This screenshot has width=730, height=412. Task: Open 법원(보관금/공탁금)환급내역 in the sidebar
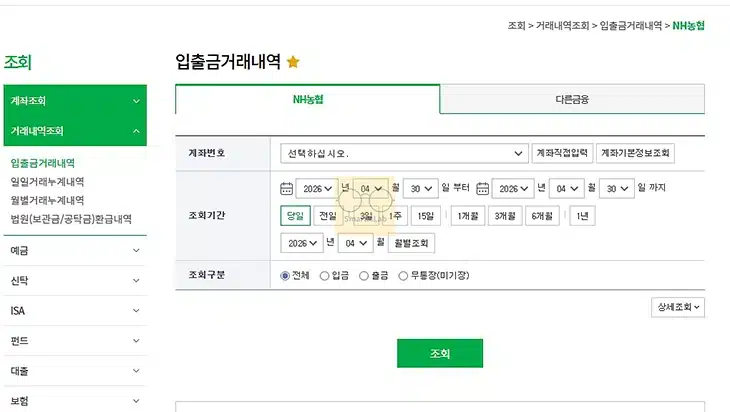(71, 219)
